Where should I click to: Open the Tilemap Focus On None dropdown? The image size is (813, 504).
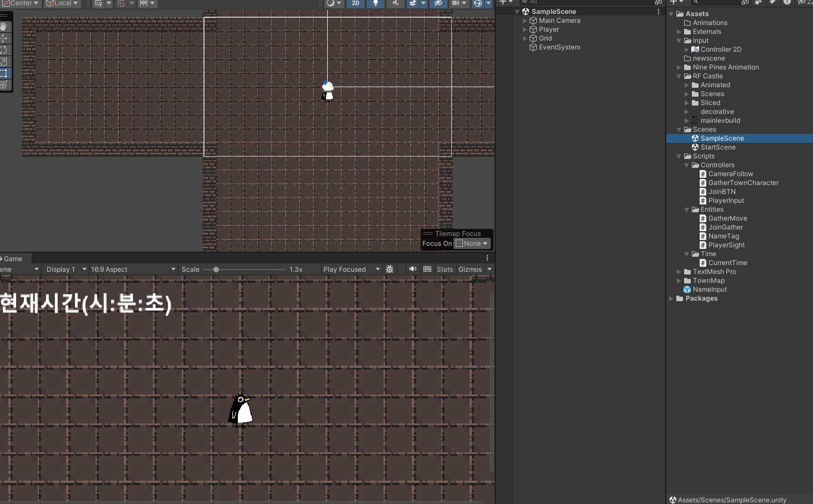coord(472,243)
